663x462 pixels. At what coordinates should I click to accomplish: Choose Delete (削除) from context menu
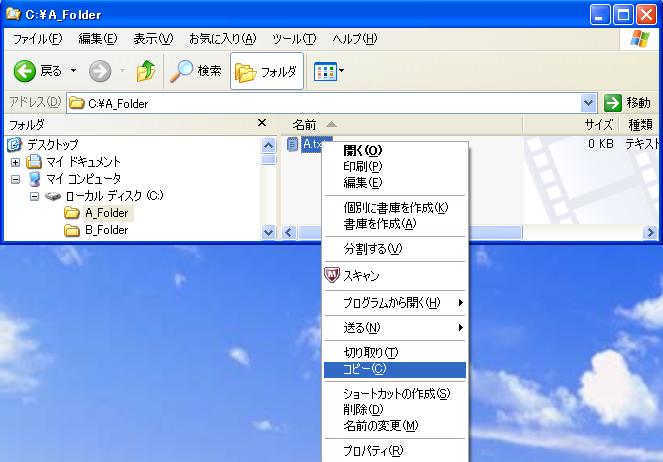coord(363,409)
